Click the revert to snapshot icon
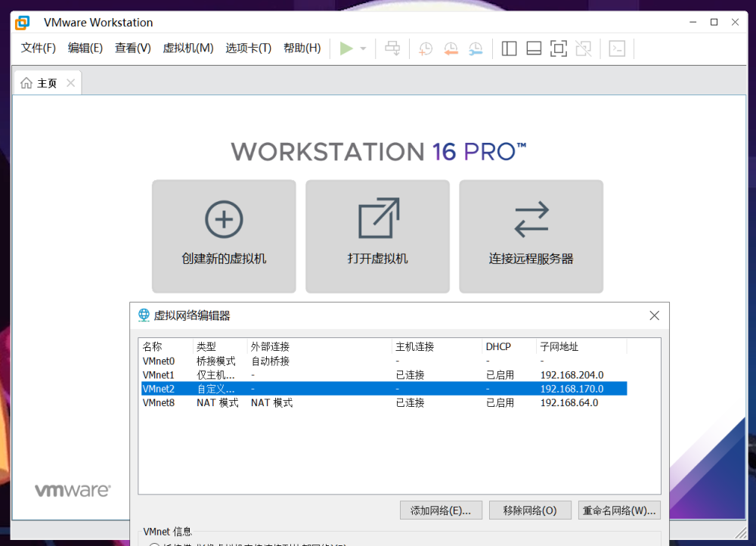The height and width of the screenshot is (546, 756). coord(451,48)
